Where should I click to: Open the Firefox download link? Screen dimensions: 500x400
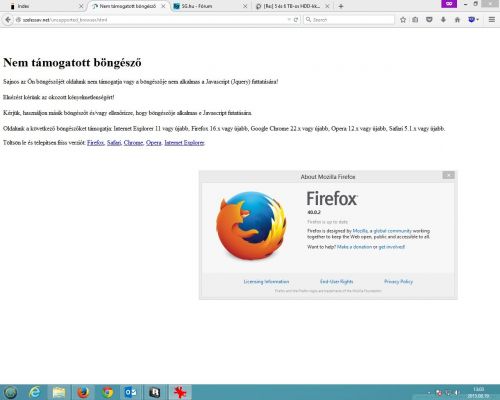point(96,143)
